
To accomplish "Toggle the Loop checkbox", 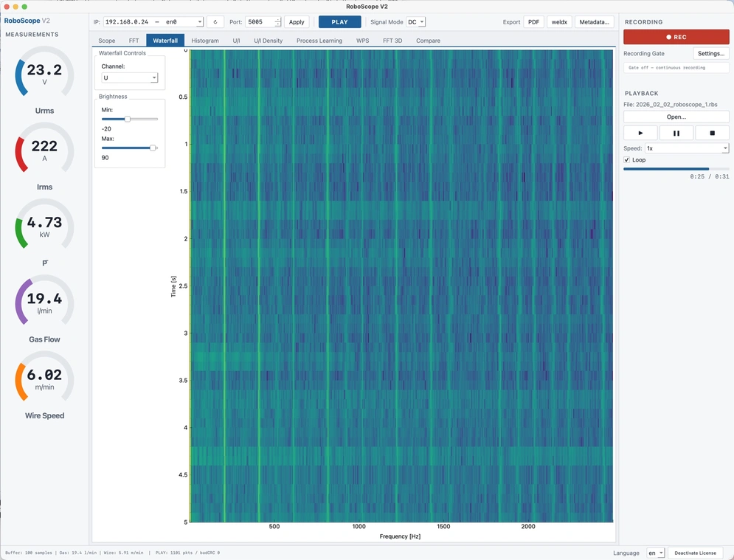I will (x=627, y=159).
